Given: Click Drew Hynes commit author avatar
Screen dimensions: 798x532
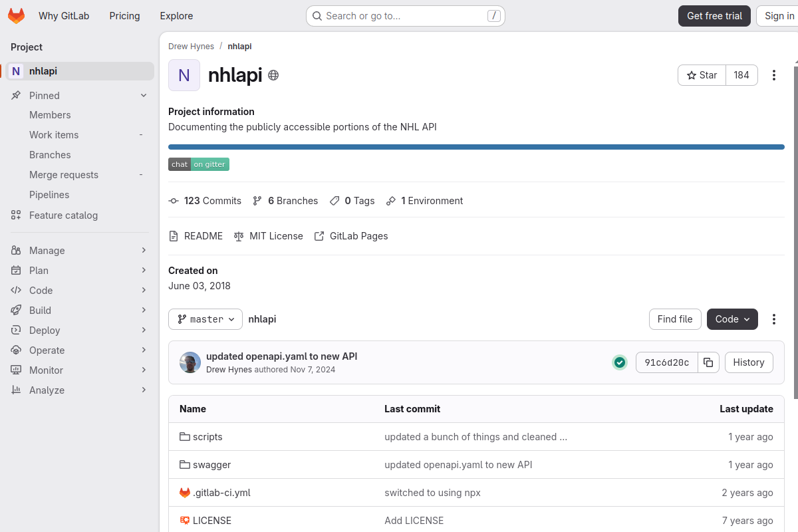Looking at the screenshot, I should 190,362.
